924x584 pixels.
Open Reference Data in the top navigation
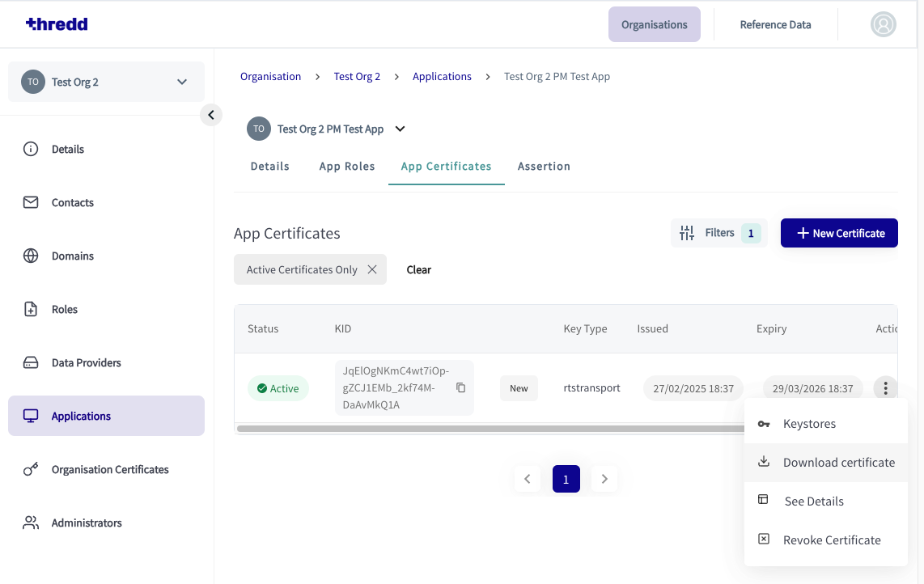(775, 25)
